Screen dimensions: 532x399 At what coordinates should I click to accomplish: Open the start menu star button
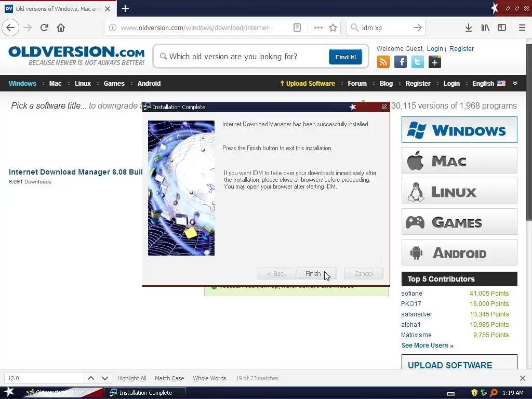coord(9,392)
